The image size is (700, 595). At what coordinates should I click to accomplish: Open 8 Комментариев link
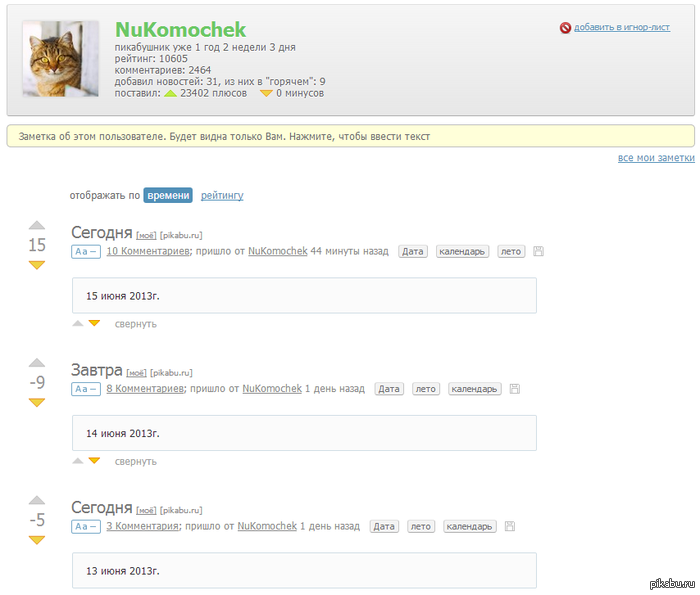146,389
